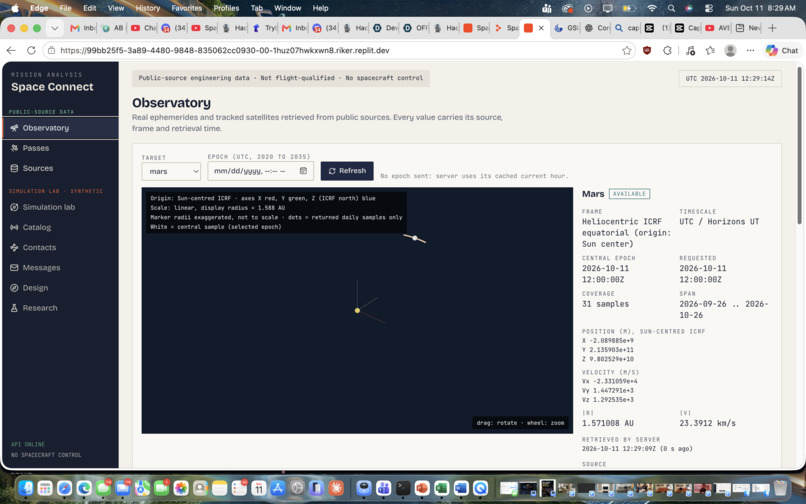Screen dimensions: 806x504
Task: Reload the page in Edge toolbar
Action: pos(31,50)
